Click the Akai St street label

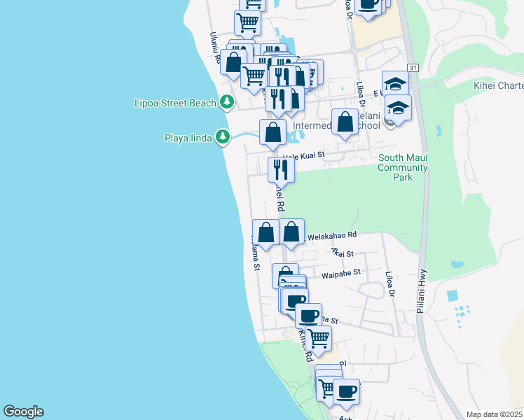342,253
